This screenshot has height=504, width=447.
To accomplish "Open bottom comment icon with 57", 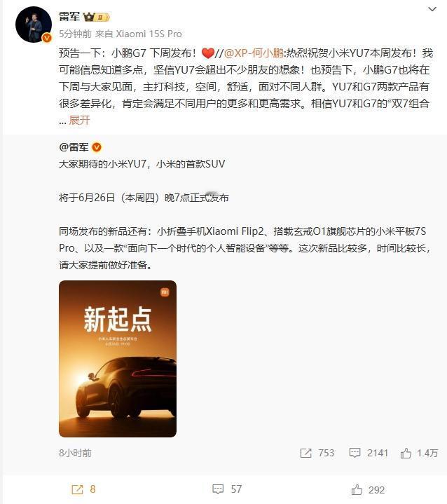I will click(218, 489).
